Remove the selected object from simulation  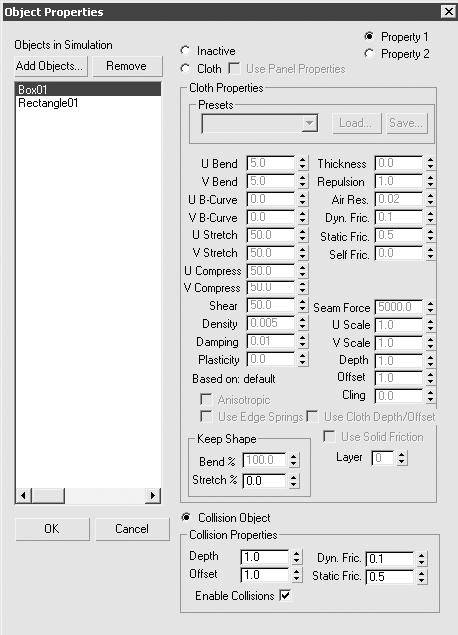tap(127, 66)
